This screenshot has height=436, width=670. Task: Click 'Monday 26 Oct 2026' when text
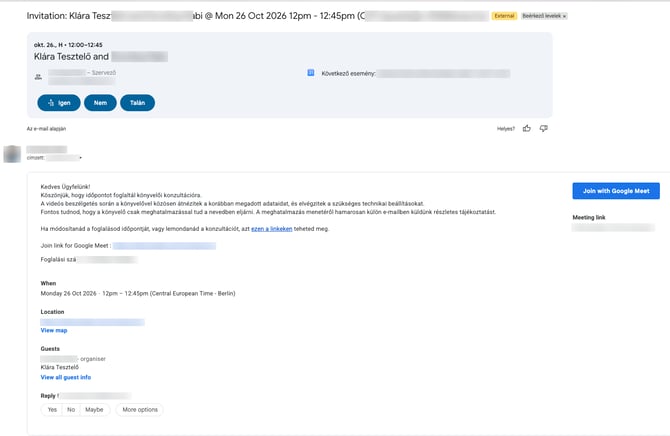pos(68,293)
